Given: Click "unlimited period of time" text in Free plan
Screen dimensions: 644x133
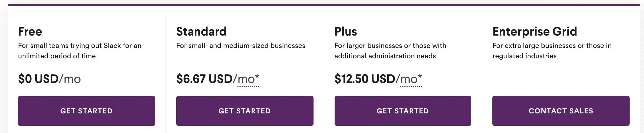Looking at the screenshot, I should tap(57, 56).
